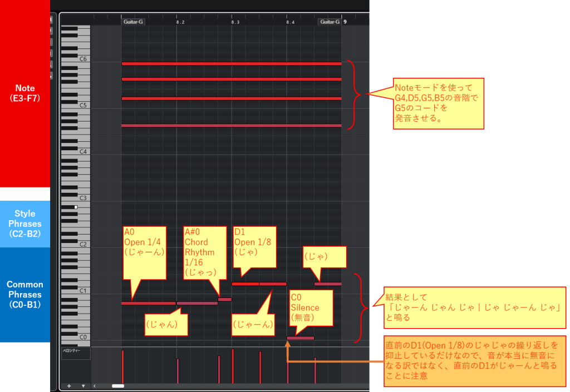
Task: Click the left scroll arrow of horizontal scrollbar
Action: coord(95,385)
